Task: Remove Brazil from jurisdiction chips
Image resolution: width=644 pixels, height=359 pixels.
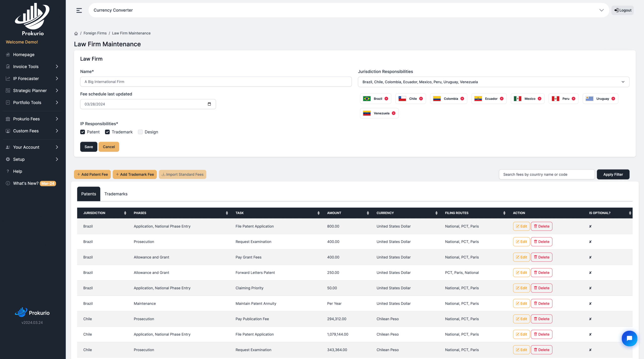Action: [386, 99]
